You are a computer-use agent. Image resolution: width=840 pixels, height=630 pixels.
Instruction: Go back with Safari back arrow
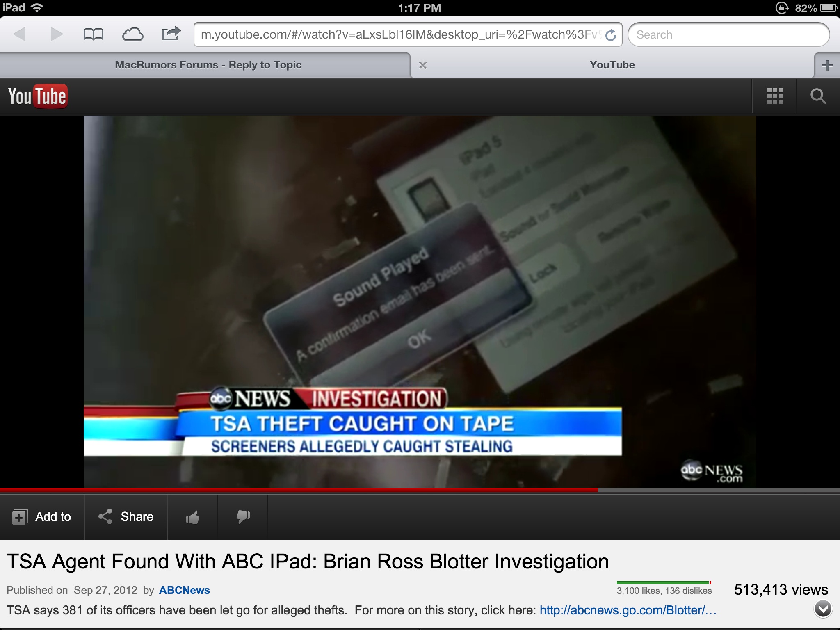click(x=20, y=34)
